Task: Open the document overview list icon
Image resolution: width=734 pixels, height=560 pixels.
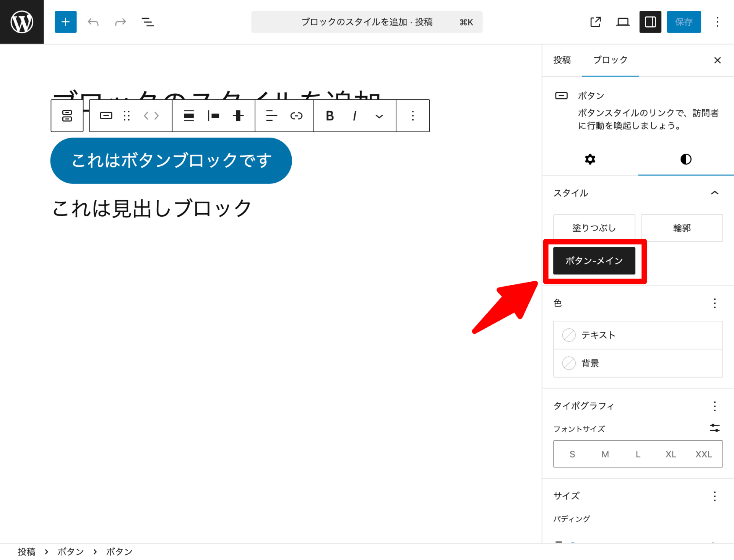Action: point(148,22)
